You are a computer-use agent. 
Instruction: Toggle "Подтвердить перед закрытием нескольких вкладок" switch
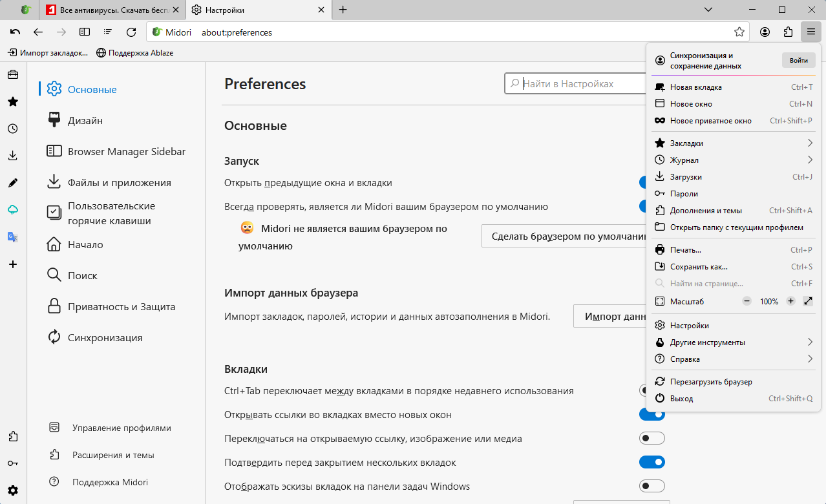tap(651, 462)
